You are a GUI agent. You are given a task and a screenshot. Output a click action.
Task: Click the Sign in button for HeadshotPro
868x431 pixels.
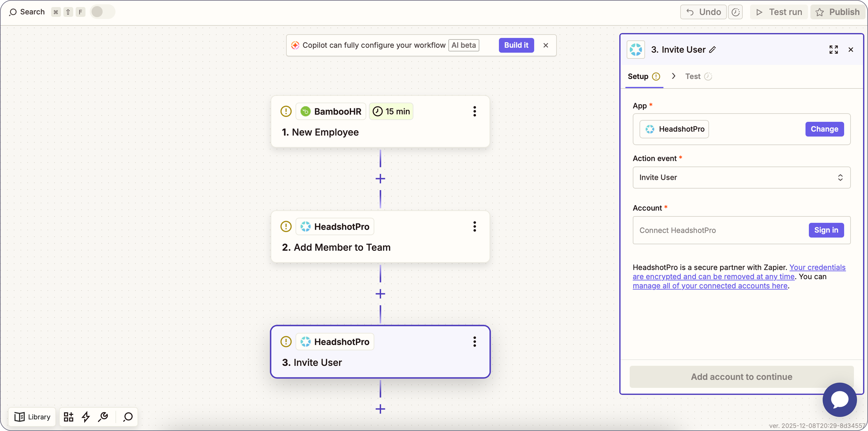(x=826, y=230)
